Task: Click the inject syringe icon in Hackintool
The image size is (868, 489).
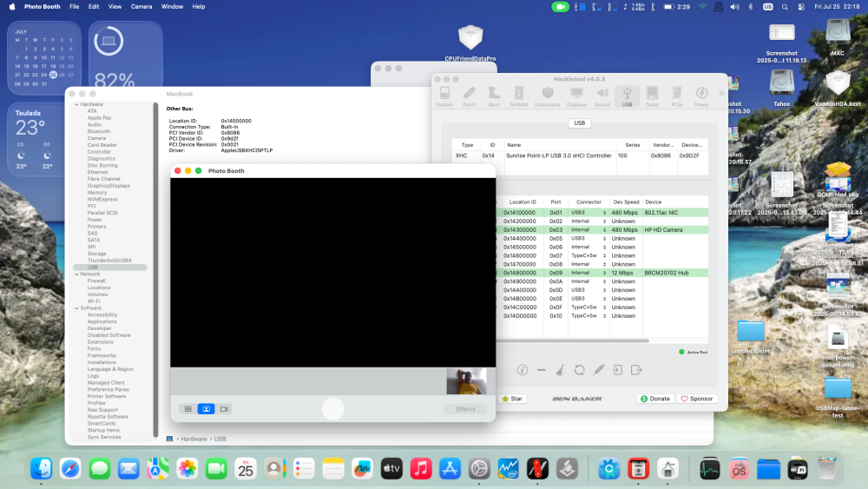Action: (598, 370)
